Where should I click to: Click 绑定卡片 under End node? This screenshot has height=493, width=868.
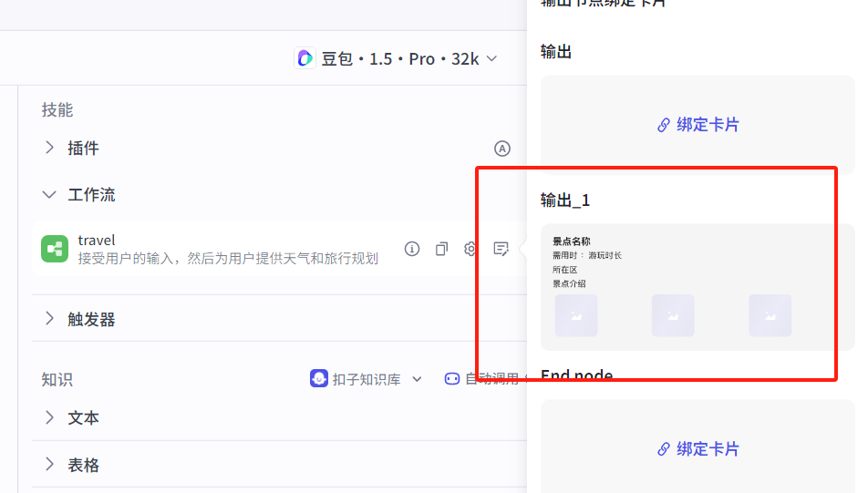point(697,448)
